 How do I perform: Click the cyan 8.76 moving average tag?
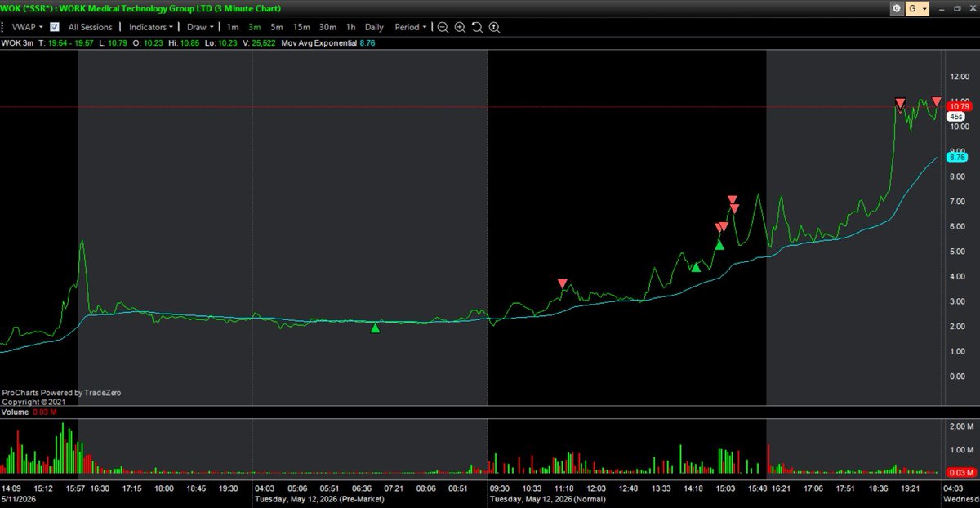click(x=958, y=157)
